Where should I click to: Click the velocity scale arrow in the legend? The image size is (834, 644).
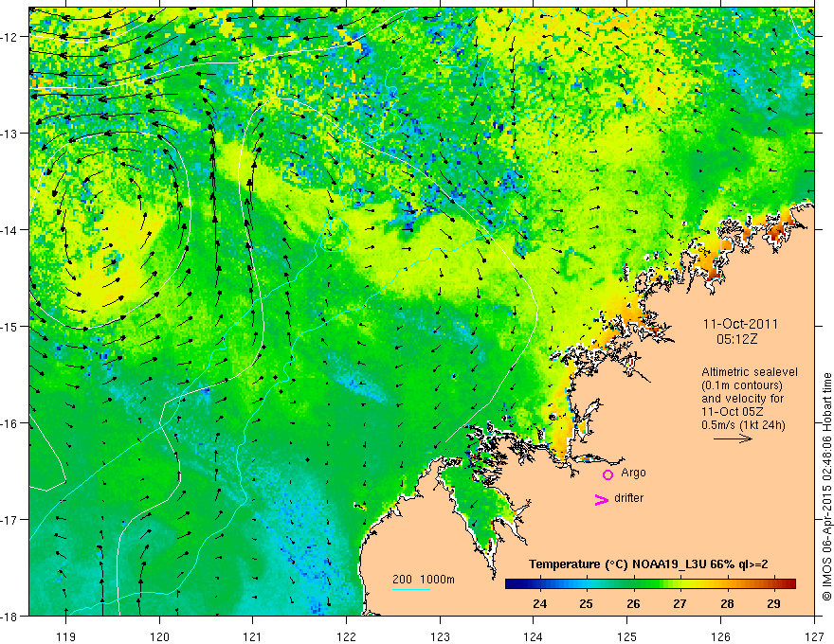click(x=733, y=438)
